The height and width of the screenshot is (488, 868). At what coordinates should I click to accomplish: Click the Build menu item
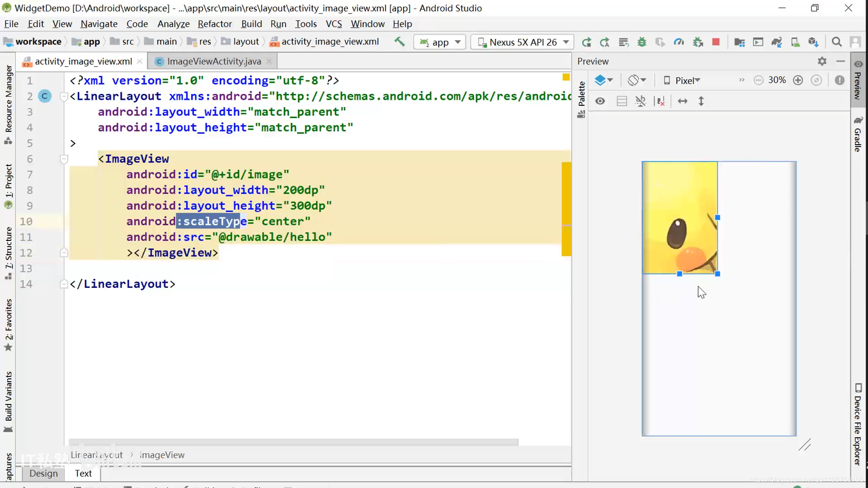(x=251, y=24)
